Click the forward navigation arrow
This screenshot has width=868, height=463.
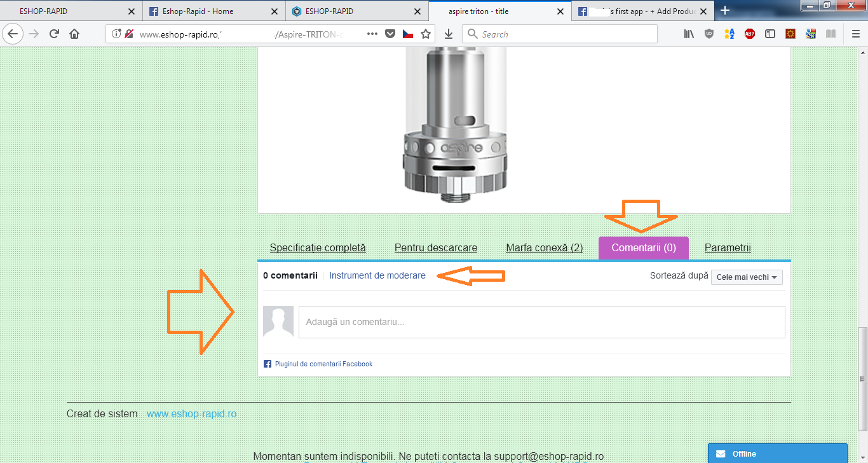(x=34, y=34)
